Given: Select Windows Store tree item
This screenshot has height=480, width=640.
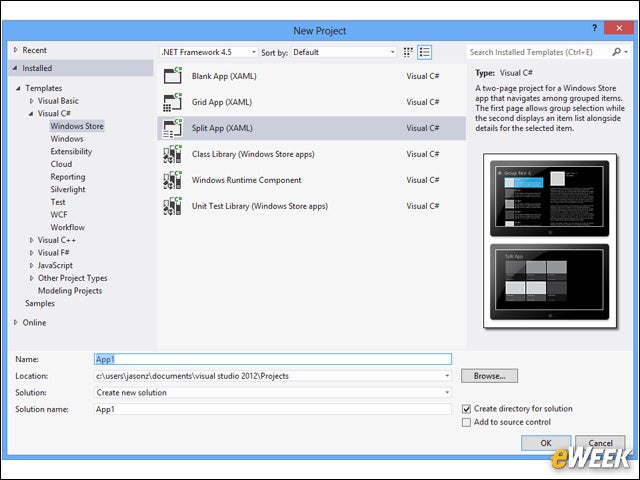Looking at the screenshot, I should click(x=77, y=126).
